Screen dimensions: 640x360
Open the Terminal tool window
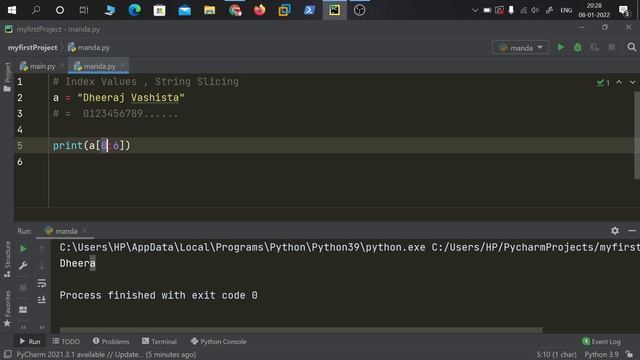coord(159,341)
